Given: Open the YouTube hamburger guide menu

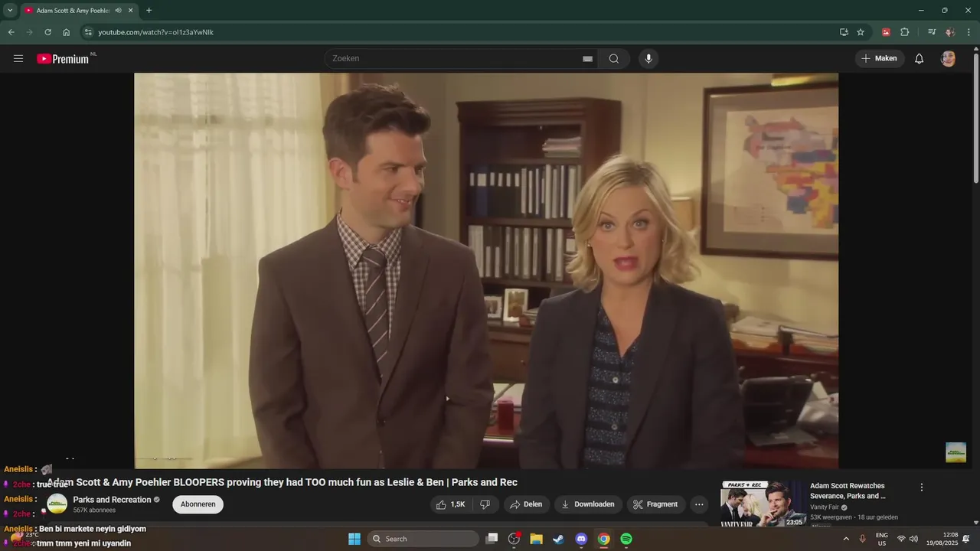Looking at the screenshot, I should 18,59.
